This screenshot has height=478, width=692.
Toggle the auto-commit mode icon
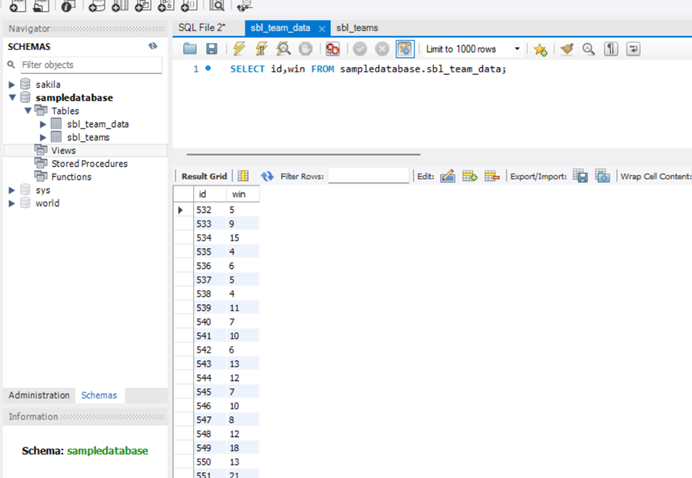(405, 49)
